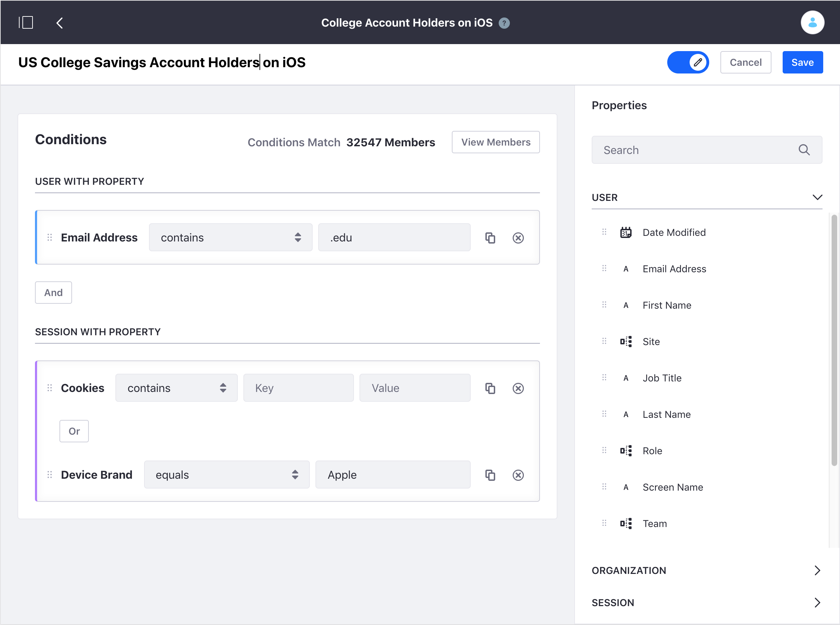Edit the segment title field
Image resolution: width=840 pixels, height=625 pixels.
click(162, 62)
